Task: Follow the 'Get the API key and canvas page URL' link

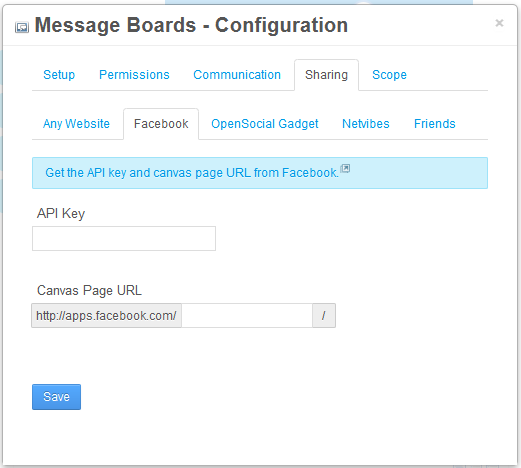Action: click(x=192, y=173)
